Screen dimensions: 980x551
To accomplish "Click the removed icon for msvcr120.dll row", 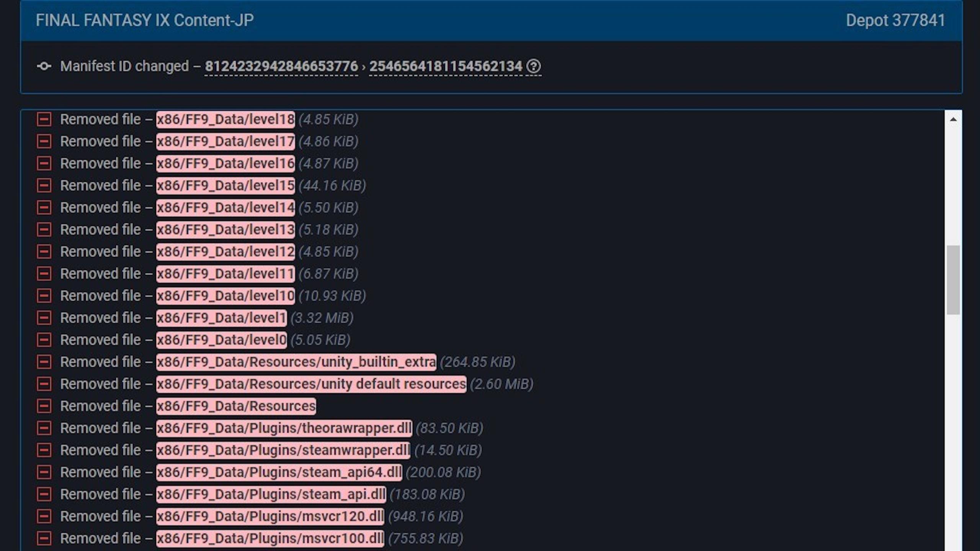I will coord(44,517).
